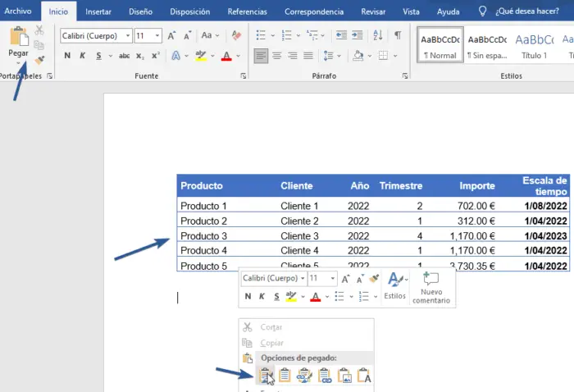Toggle subscript in ribbon
Image resolution: width=574 pixels, height=392 pixels.
click(x=140, y=56)
